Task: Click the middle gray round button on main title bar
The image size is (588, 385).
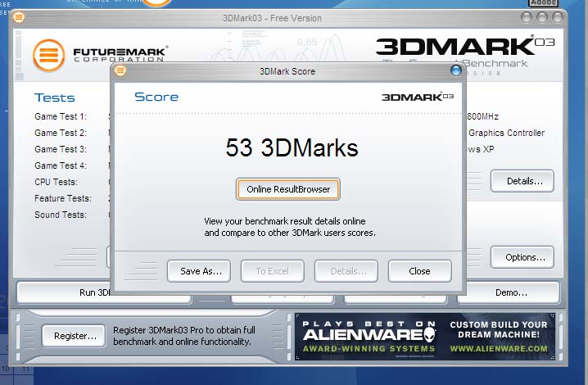Action: 542,17
